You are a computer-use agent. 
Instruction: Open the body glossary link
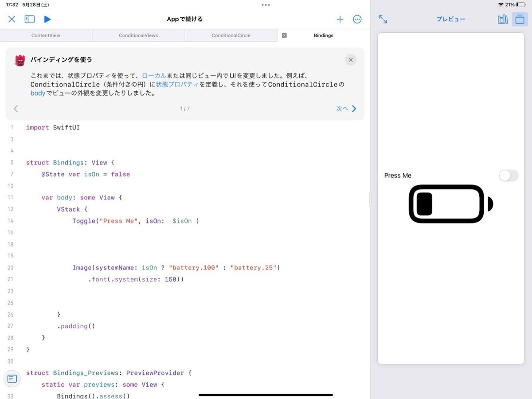click(38, 93)
